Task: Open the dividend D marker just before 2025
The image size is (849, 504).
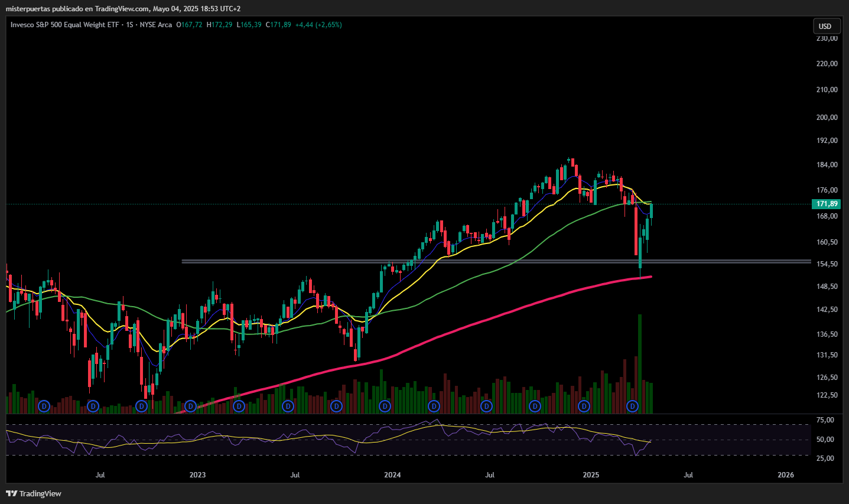Action: [584, 406]
